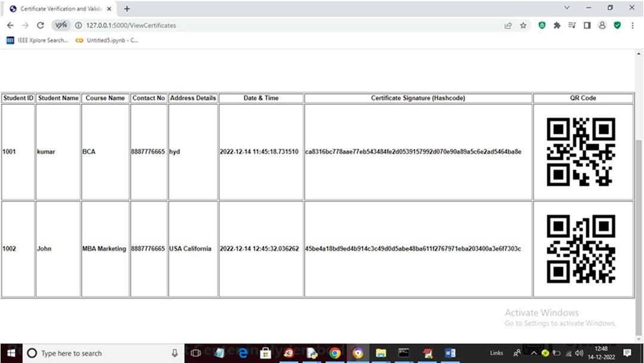Select the timestamp 2022-12-14 11:45:18.731510

tap(259, 152)
